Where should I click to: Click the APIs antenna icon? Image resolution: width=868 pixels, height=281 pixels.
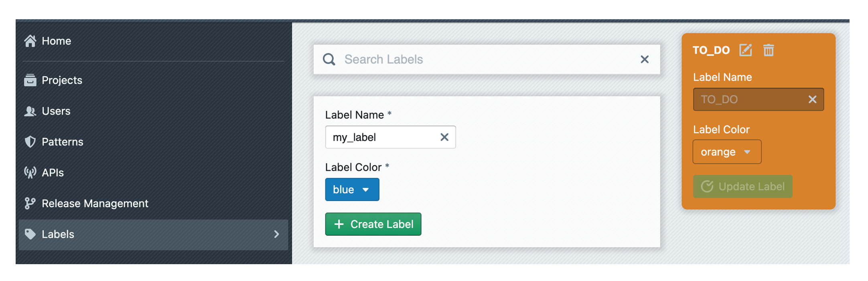(x=30, y=173)
